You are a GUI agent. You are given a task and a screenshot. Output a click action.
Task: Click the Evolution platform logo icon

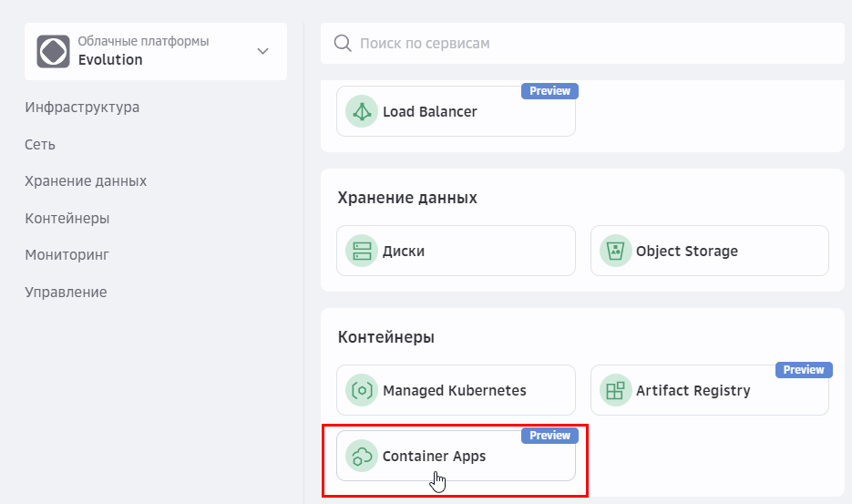click(53, 51)
